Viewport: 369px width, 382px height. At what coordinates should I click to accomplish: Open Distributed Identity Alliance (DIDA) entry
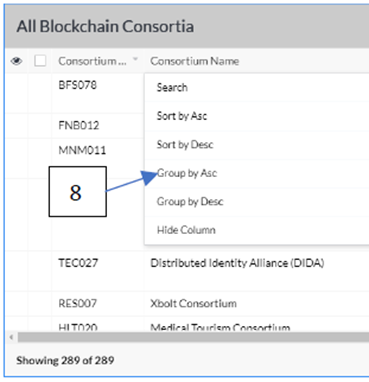[237, 263]
